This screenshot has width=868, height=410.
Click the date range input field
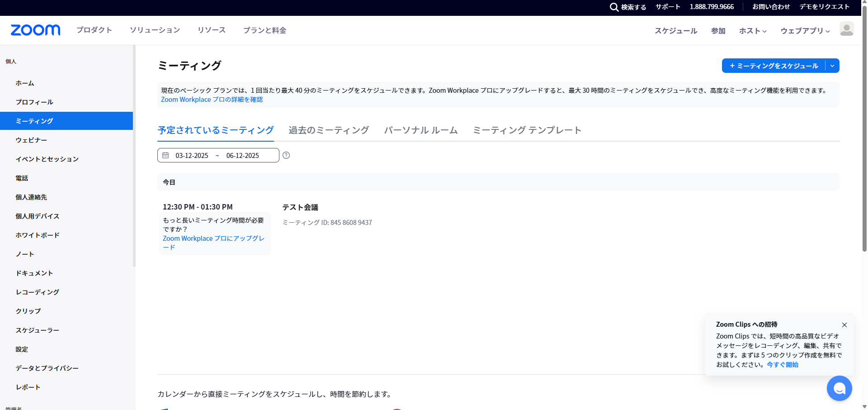click(x=218, y=155)
